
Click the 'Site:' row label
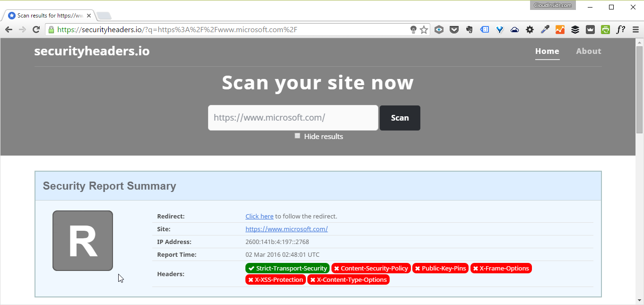(164, 229)
